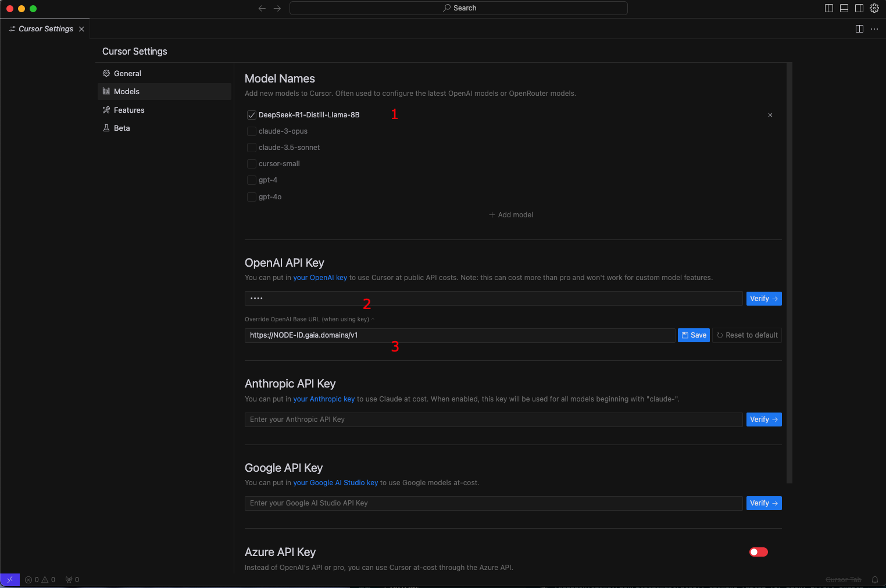Toggle the bottom panel layout icon
The width and height of the screenshot is (886, 588).
(x=844, y=8)
